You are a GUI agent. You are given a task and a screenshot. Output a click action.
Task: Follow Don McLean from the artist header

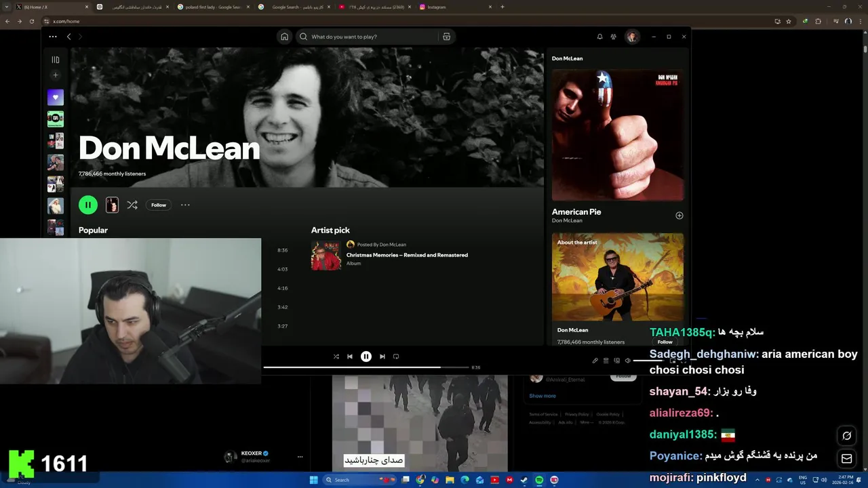159,205
